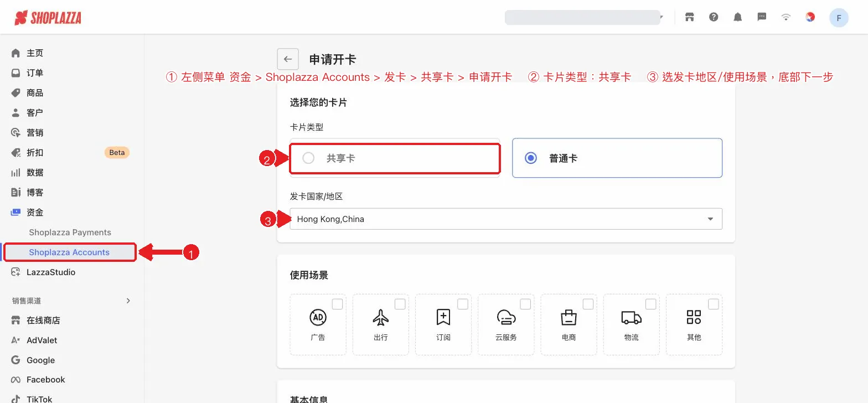Select Shoplazza Accounts in the sidebar
This screenshot has height=403, width=868.
69,252
